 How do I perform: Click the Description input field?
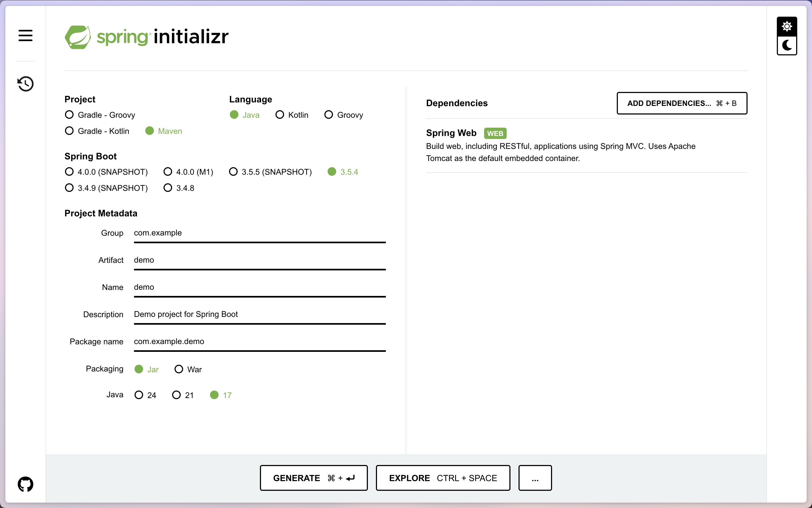click(260, 315)
